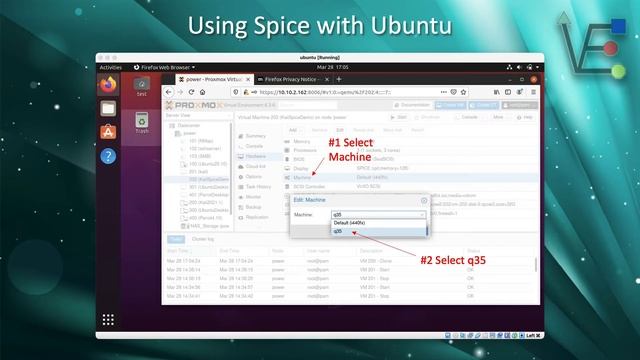Viewport: 640px width, 360px height.
Task: Choose q35 from the machine list
Action: click(x=378, y=231)
